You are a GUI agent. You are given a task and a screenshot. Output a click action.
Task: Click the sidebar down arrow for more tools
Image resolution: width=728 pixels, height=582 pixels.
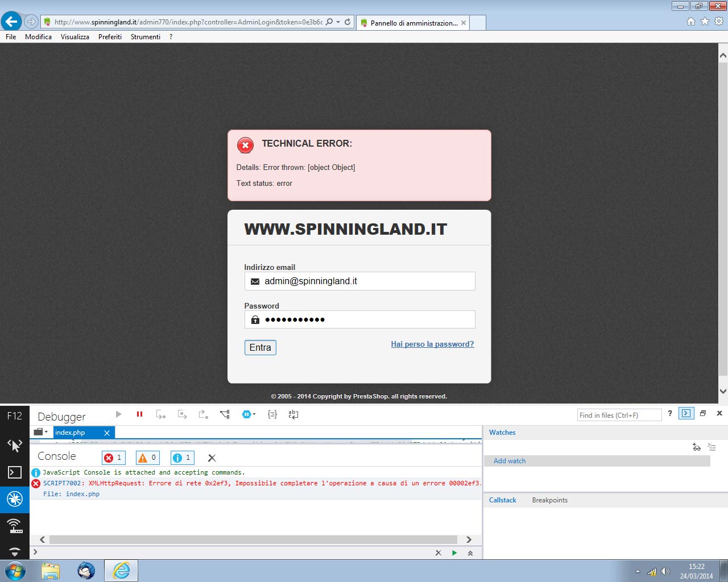15,552
